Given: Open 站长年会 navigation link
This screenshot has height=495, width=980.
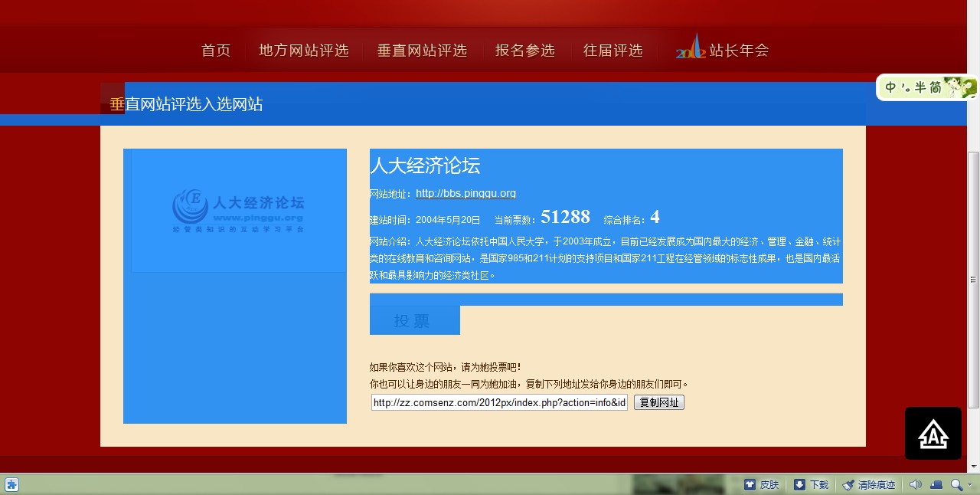Looking at the screenshot, I should pos(739,51).
